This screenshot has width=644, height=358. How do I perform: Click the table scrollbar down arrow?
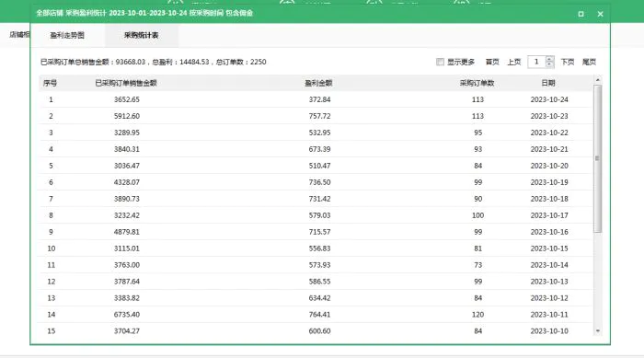(598, 331)
